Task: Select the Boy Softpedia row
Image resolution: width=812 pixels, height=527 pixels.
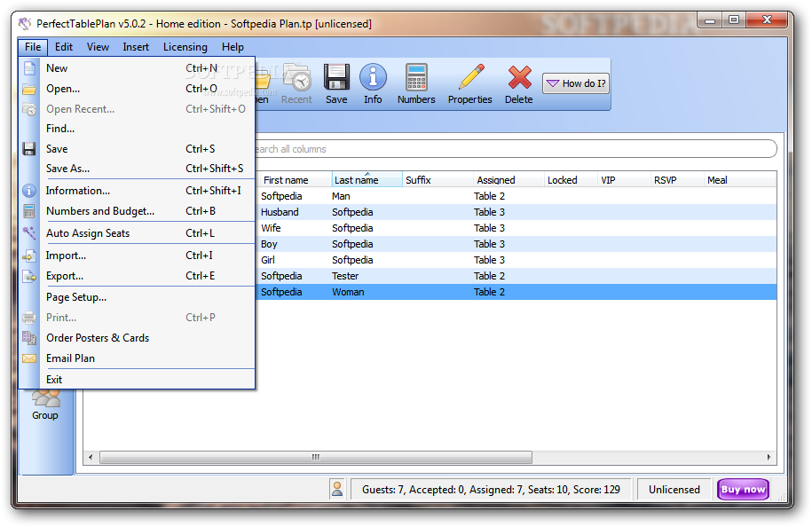Action: [516, 244]
